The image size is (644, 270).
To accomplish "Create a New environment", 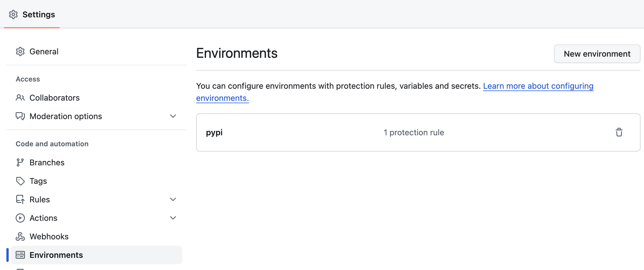I will pyautogui.click(x=597, y=54).
